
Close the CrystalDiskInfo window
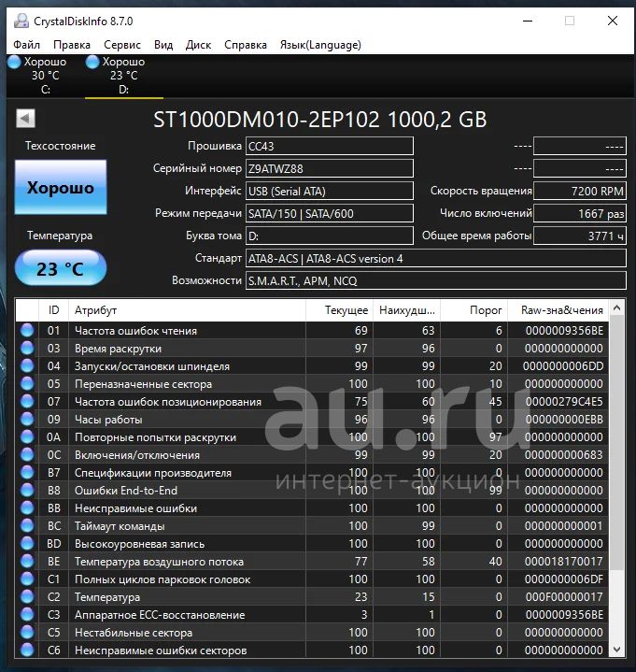[613, 21]
